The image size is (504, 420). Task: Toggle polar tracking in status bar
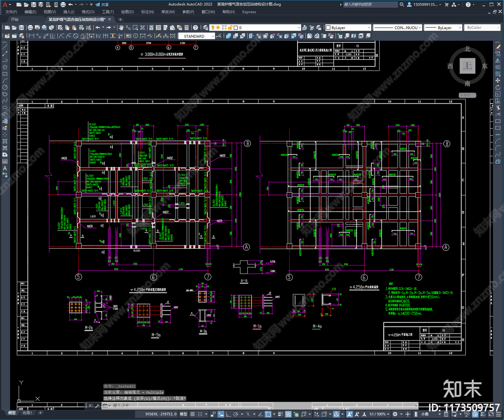pyautogui.click(x=236, y=414)
